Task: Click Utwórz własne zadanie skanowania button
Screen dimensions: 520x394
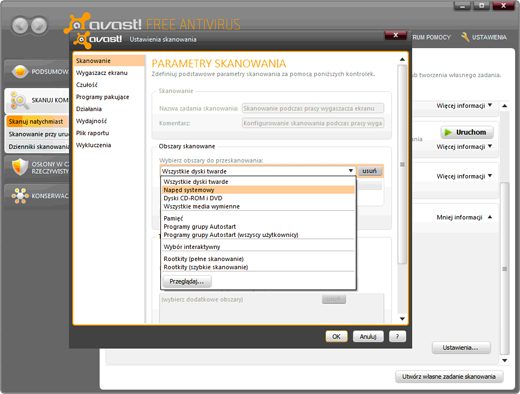Action: pyautogui.click(x=449, y=376)
